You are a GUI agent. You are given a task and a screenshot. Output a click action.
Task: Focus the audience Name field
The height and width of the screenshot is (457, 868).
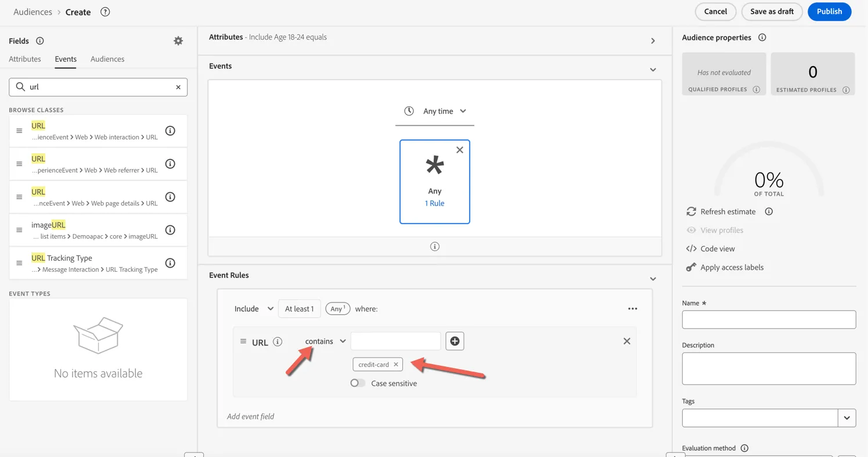tap(769, 319)
